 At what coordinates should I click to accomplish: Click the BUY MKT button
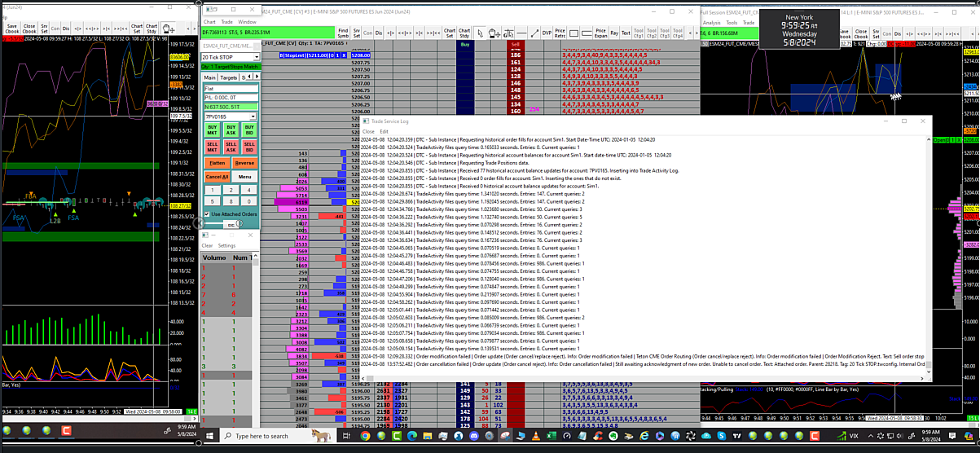[x=212, y=130]
